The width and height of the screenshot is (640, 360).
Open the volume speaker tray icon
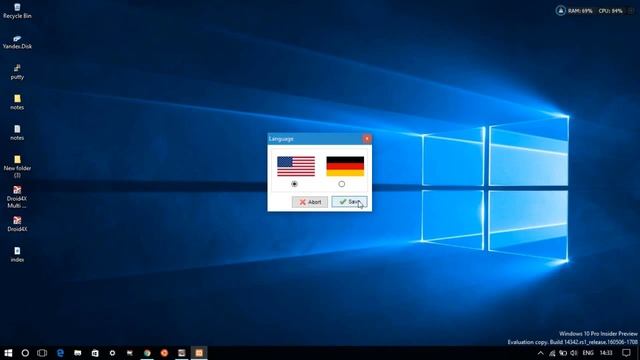573,353
